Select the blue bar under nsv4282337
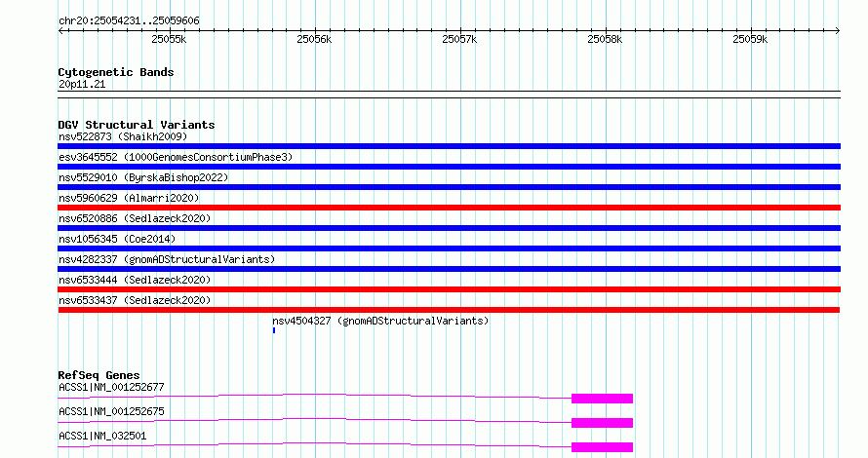Image resolution: width=868 pixels, height=458 pixels. pos(449,269)
